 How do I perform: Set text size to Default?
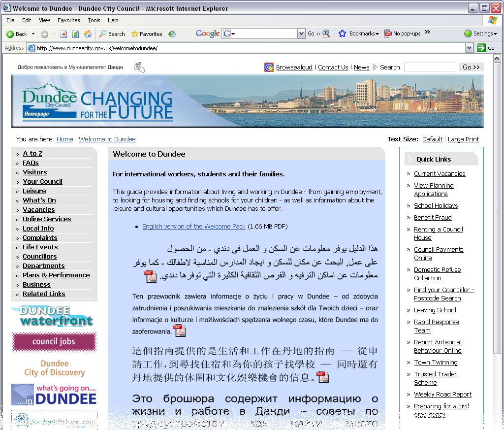(x=432, y=139)
